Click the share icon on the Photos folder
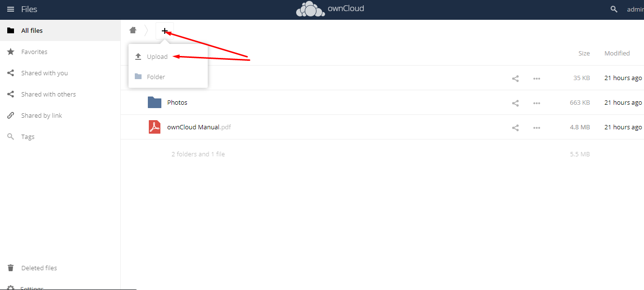The image size is (644, 290). click(x=515, y=102)
